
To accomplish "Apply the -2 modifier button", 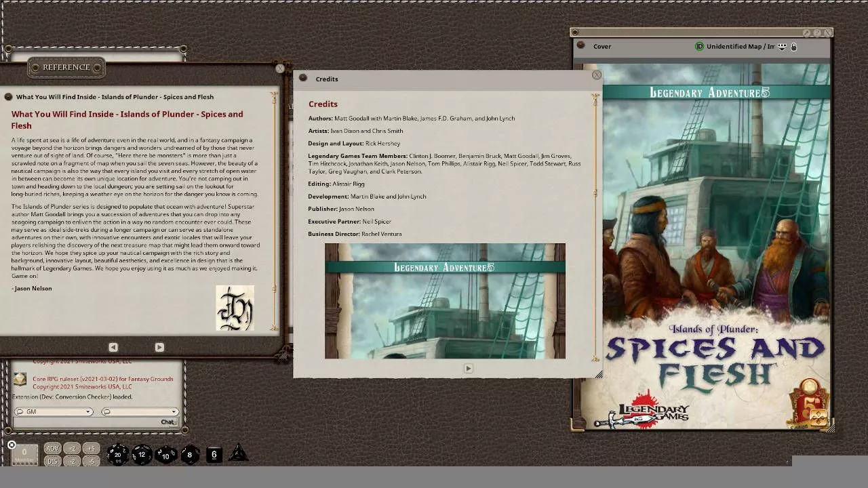I will (73, 461).
